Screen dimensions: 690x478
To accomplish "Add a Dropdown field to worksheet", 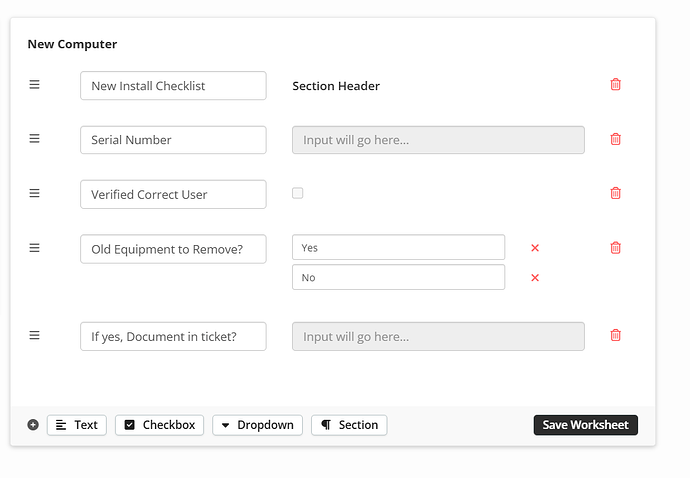I will coord(257,425).
